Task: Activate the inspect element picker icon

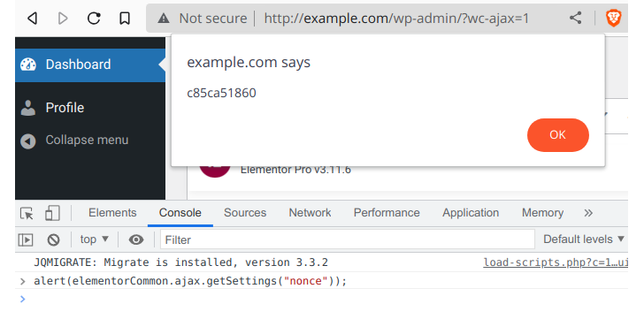Action: [x=27, y=213]
